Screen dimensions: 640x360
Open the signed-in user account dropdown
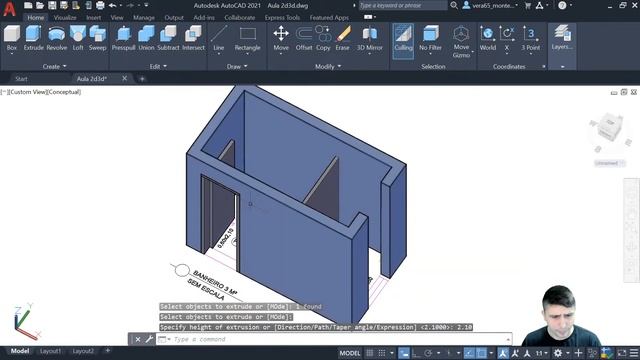pyautogui.click(x=490, y=5)
